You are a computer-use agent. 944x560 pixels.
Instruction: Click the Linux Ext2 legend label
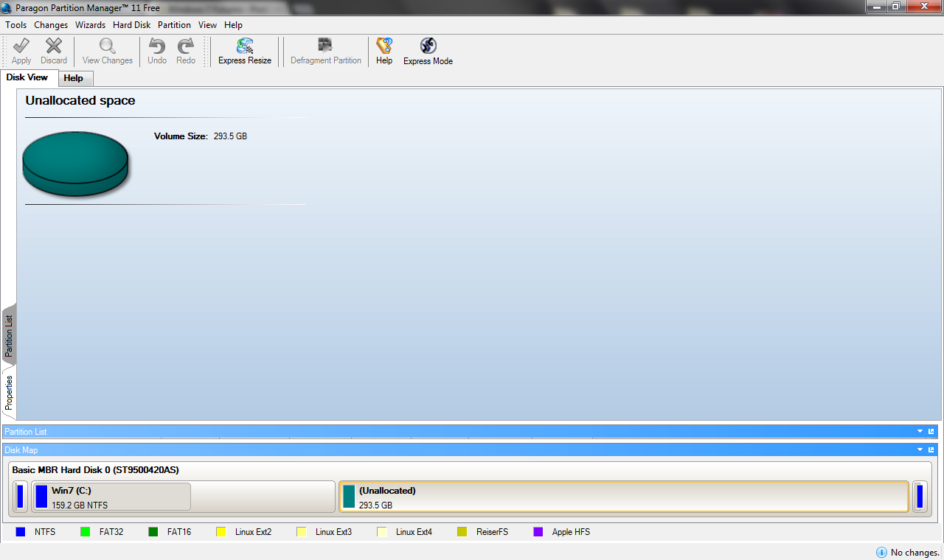click(x=254, y=532)
